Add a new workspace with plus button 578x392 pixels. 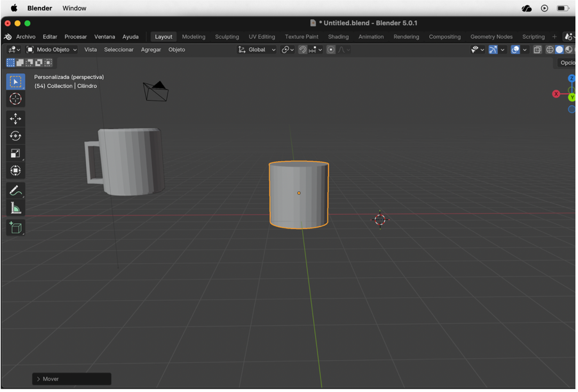pyautogui.click(x=554, y=37)
